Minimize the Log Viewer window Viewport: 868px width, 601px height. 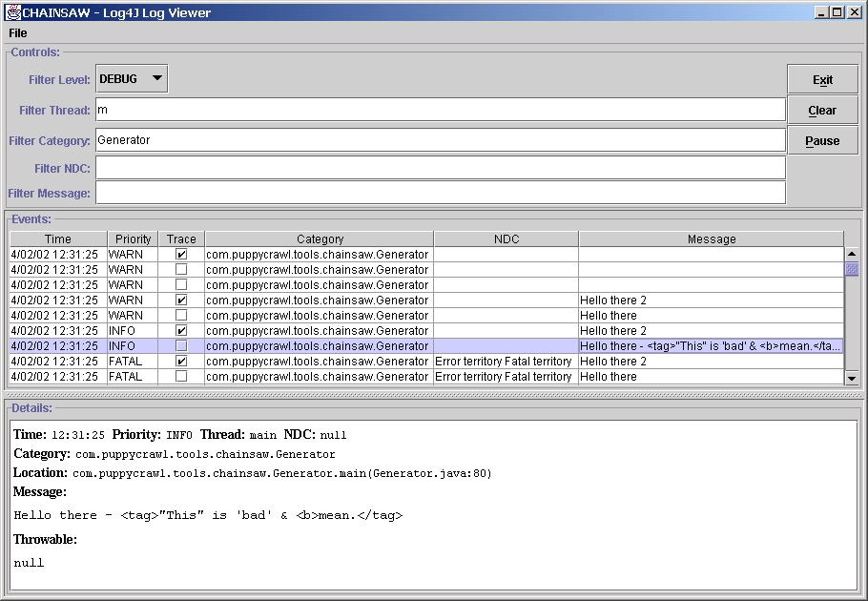point(822,12)
